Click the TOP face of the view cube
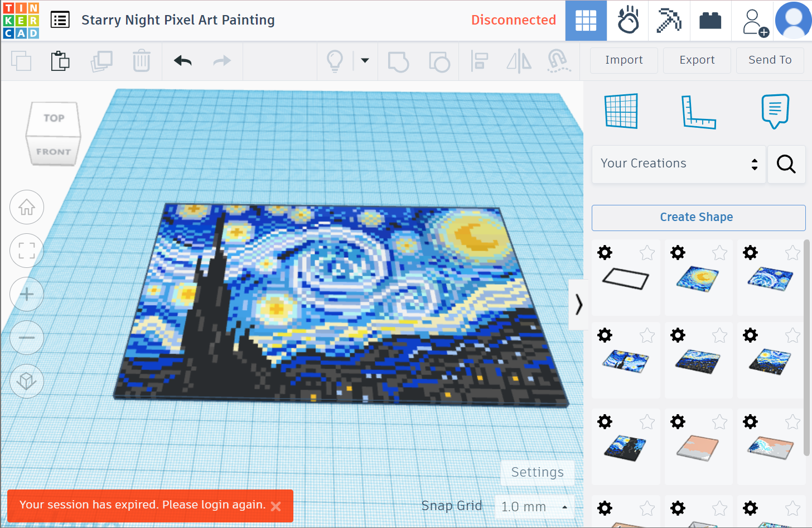812x528 pixels. (54, 118)
